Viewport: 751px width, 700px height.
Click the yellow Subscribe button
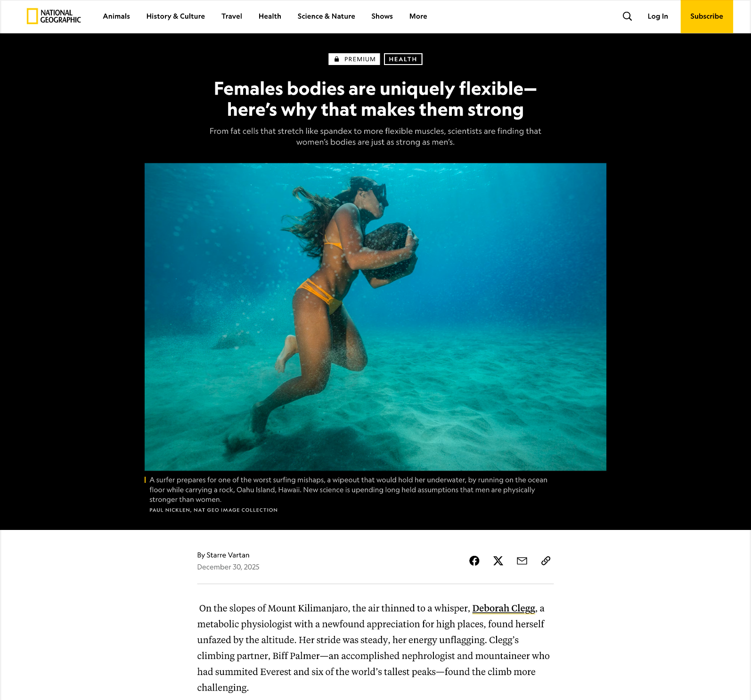coord(707,16)
